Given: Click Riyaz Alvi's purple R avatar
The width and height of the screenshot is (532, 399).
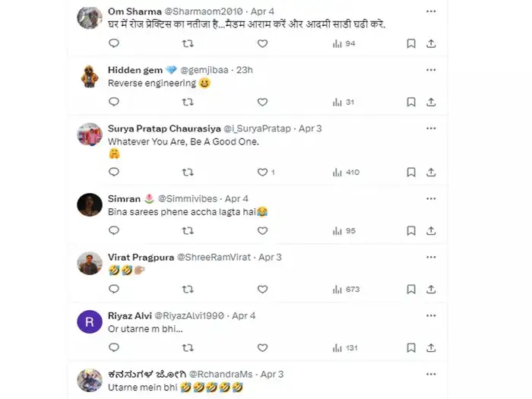Looking at the screenshot, I should pos(90,321).
